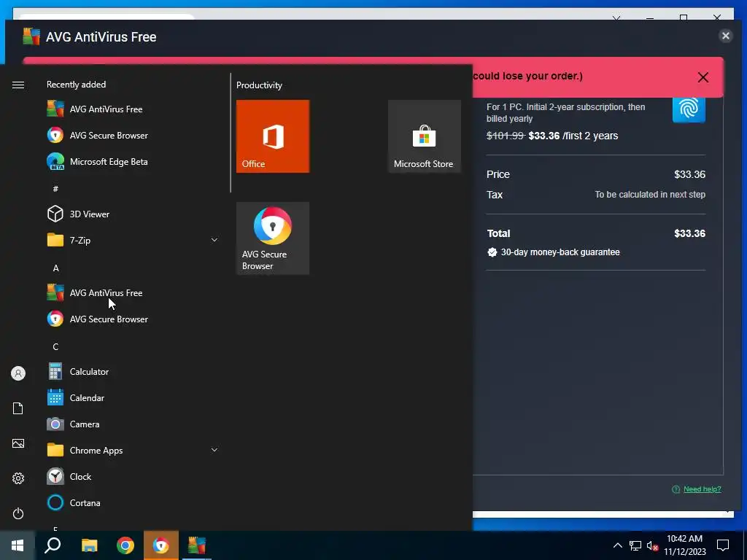
Task: Show hidden system tray icons
Action: click(x=617, y=545)
